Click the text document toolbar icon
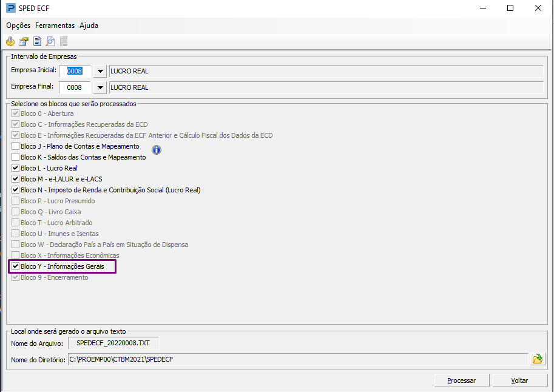The height and width of the screenshot is (392, 554). tap(37, 41)
